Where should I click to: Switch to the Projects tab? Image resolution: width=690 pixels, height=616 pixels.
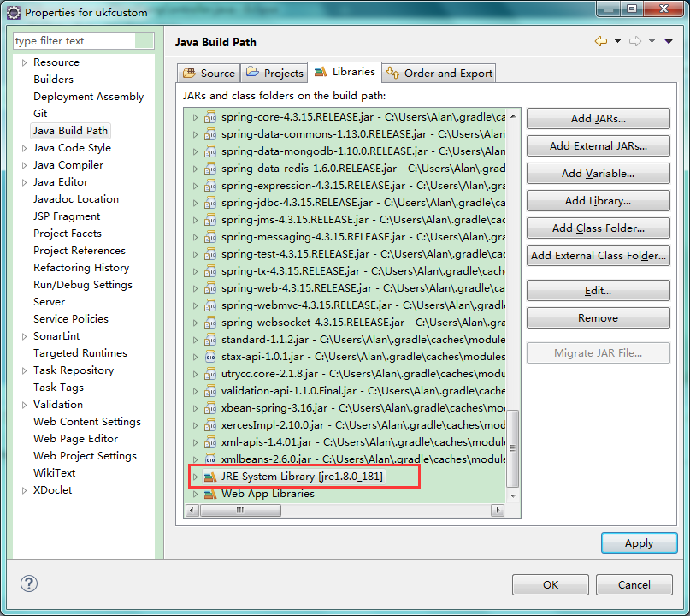point(274,73)
